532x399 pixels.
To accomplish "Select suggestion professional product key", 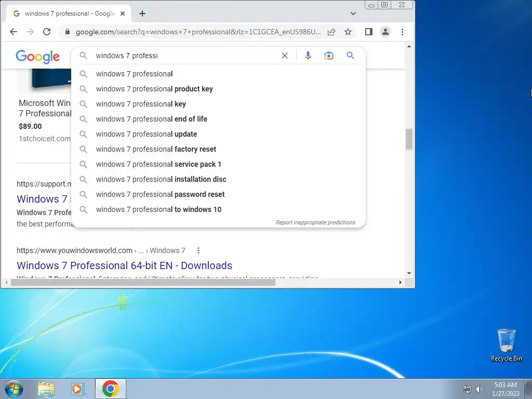I will pos(219,89).
